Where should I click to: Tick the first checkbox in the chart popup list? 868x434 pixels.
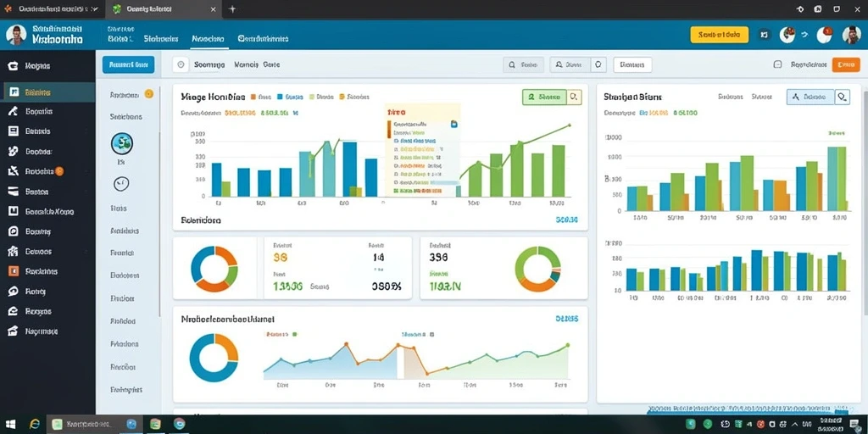pyautogui.click(x=397, y=142)
